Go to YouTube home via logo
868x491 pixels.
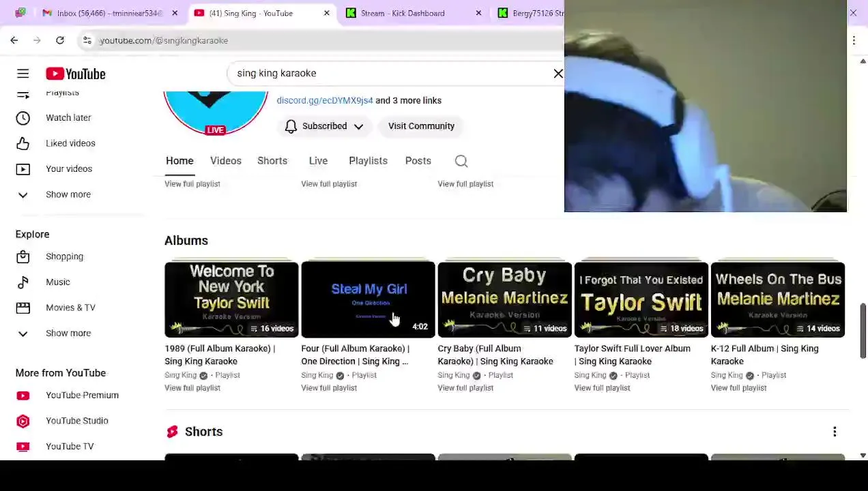(76, 74)
